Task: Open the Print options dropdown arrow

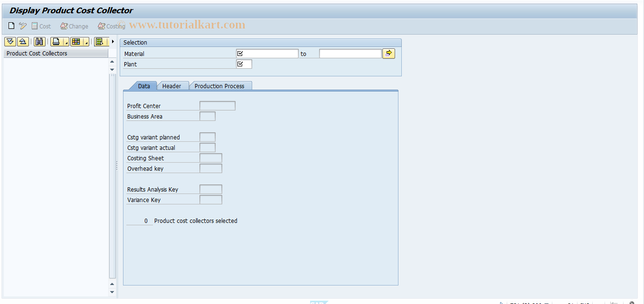Action: tap(66, 43)
